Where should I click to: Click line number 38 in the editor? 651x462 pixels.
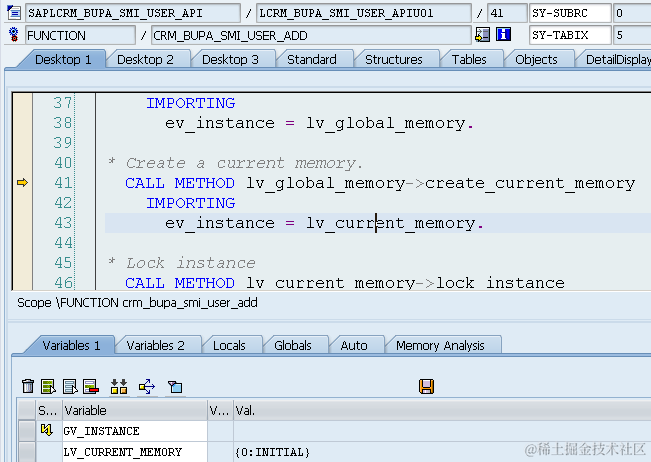pos(63,123)
